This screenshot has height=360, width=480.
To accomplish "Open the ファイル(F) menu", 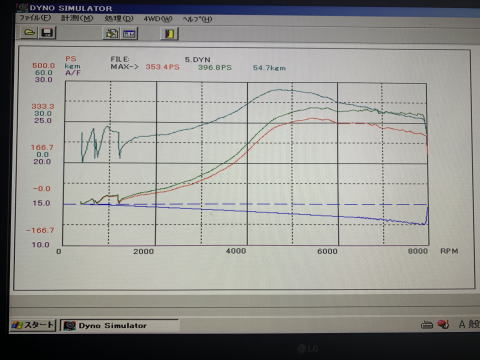I will tap(35, 18).
